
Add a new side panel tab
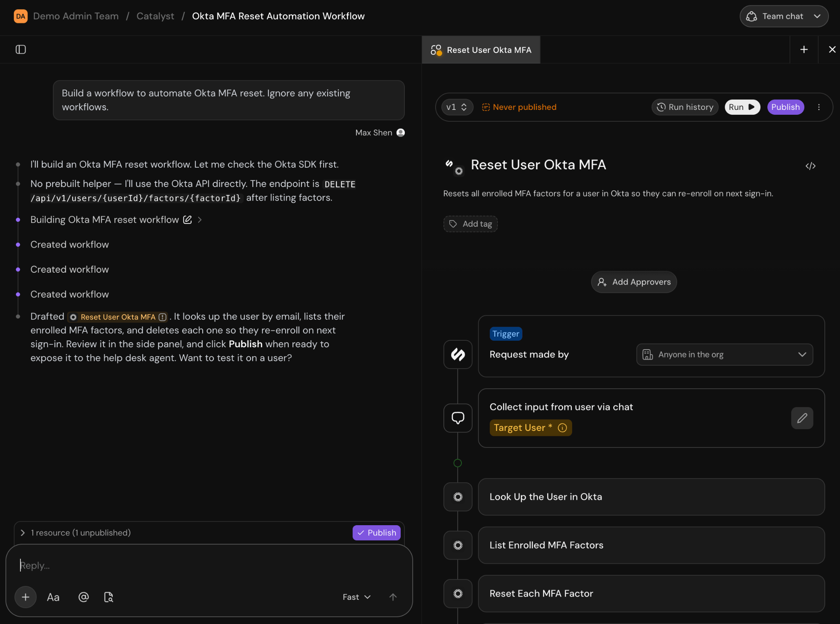[804, 50]
